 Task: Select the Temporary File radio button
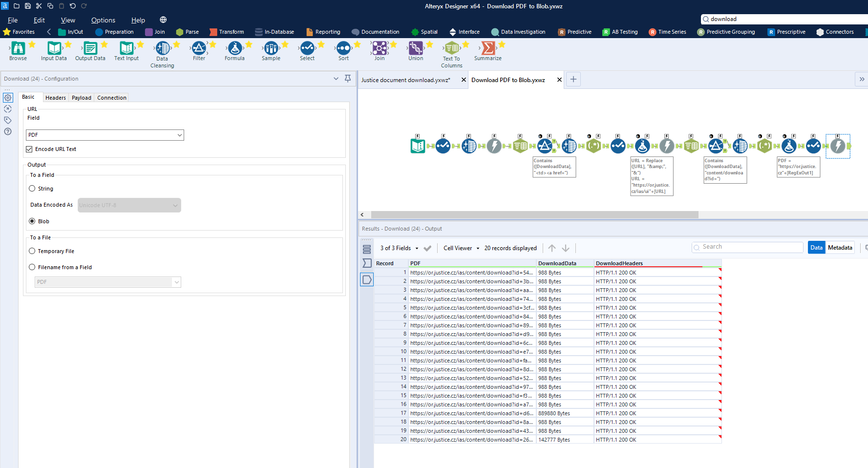[32, 251]
